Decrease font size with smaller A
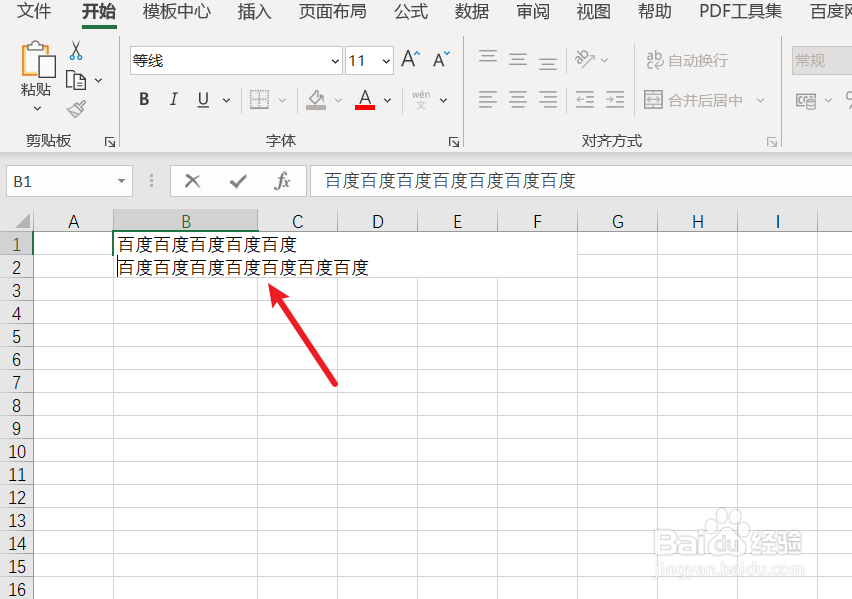Screen dimensions: 852x599 point(441,59)
